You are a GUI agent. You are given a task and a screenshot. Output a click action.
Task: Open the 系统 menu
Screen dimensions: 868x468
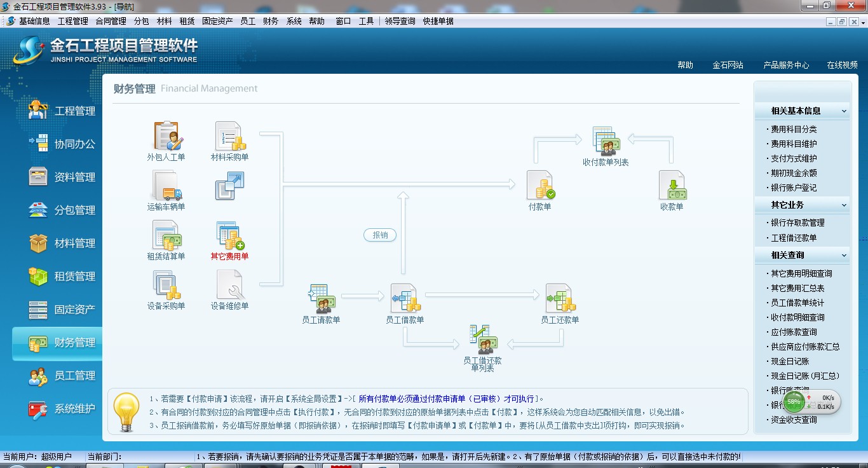tap(294, 21)
